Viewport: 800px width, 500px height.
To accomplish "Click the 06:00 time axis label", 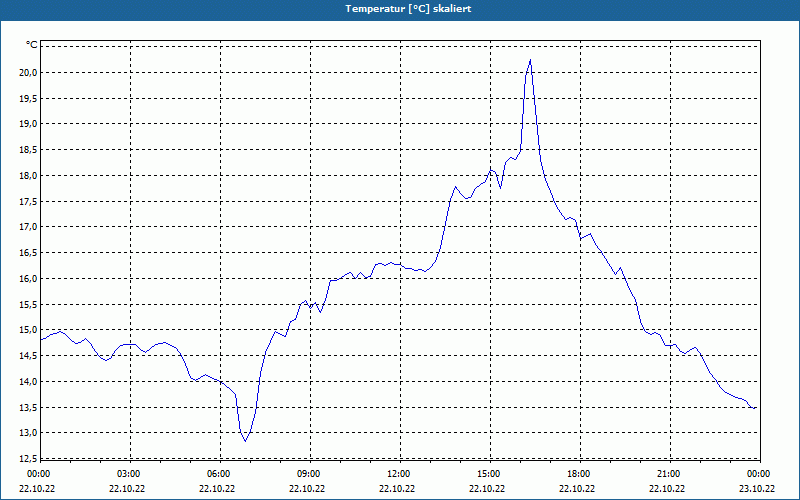I will (x=218, y=474).
